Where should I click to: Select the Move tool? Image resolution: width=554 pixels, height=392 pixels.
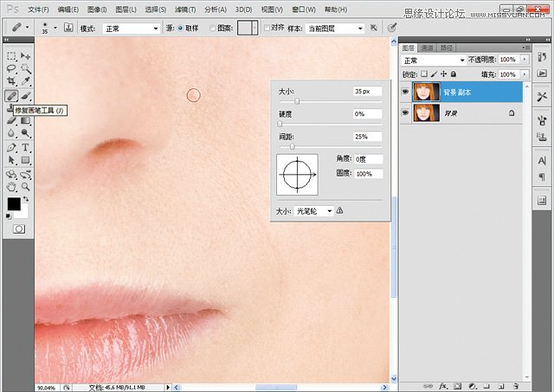[25, 55]
